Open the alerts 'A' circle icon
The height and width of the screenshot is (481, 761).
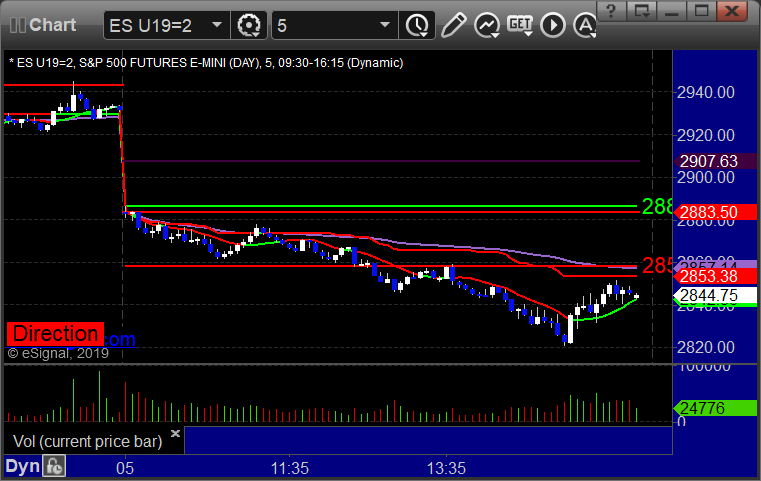(x=584, y=24)
